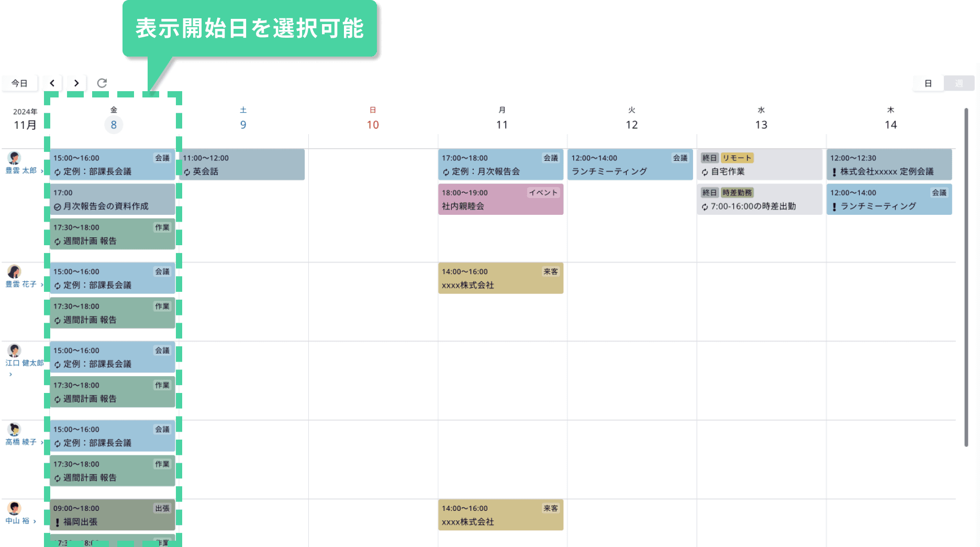Click the checkmark icon on 月次報告会の資料作成

tap(57, 206)
